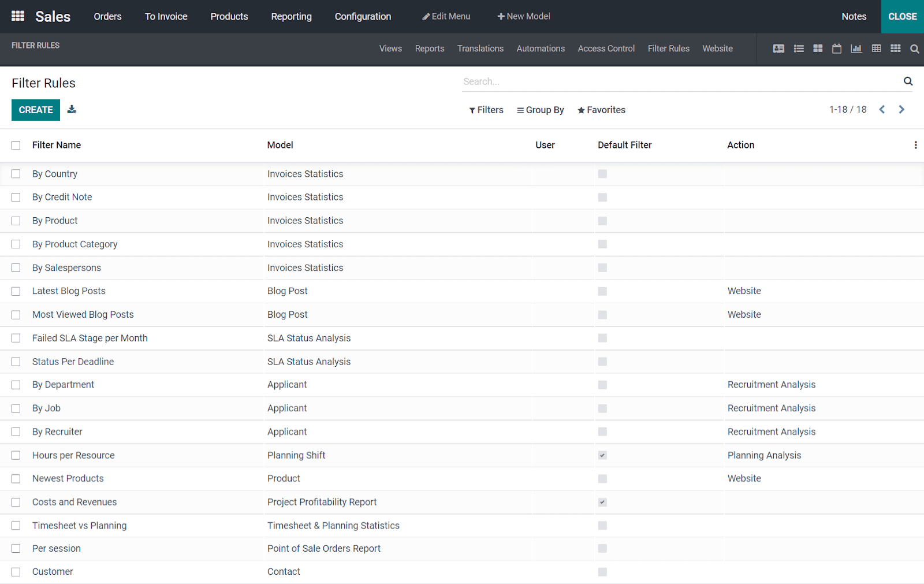Tick the By Product Category row checkbox
This screenshot has height=584, width=924.
click(16, 244)
